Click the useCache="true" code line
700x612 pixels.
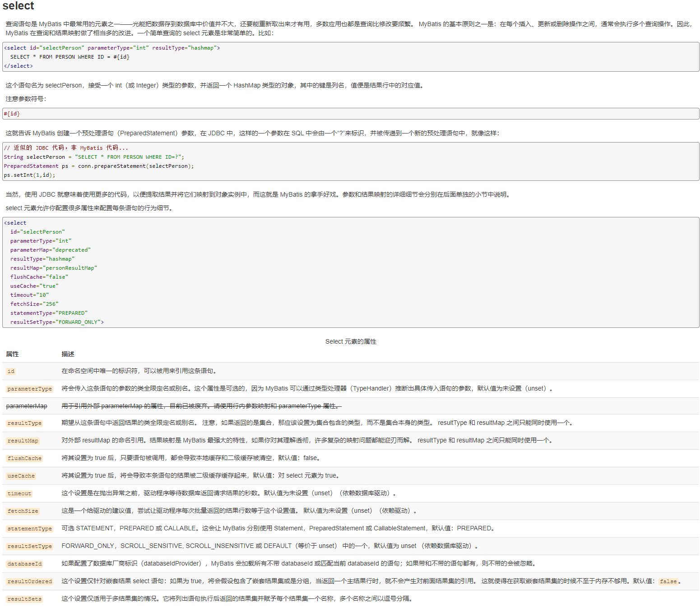tap(34, 286)
